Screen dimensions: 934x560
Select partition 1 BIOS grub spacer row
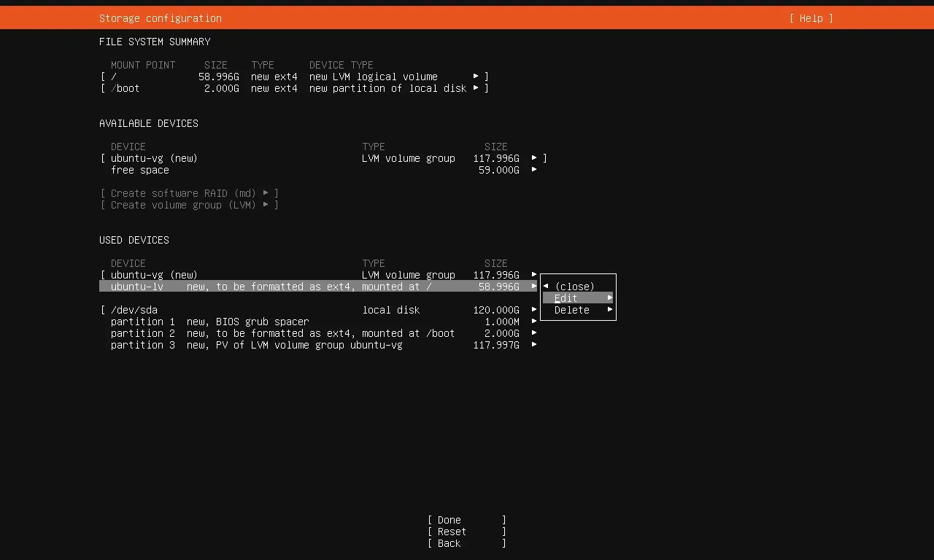[323, 322]
